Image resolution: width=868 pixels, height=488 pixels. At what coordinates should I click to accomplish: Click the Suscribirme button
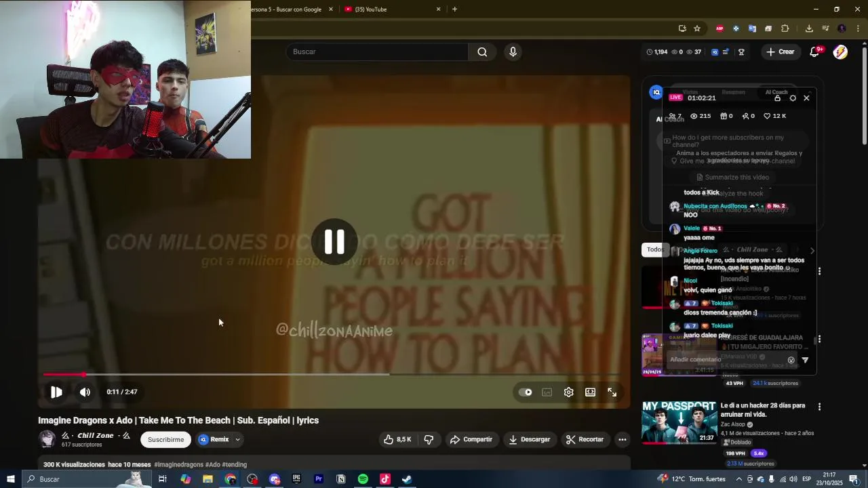(165, 439)
